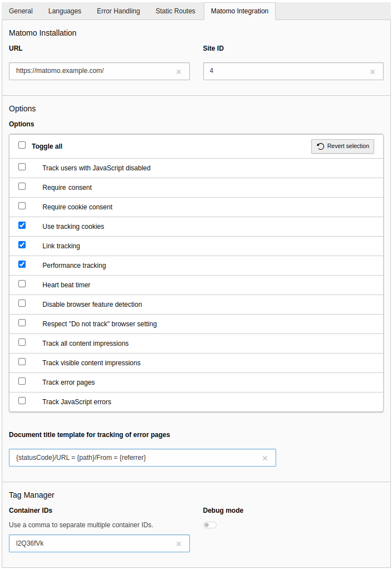The image size is (392, 569).
Task: Turn on the Debug mode toggle
Action: point(210,525)
